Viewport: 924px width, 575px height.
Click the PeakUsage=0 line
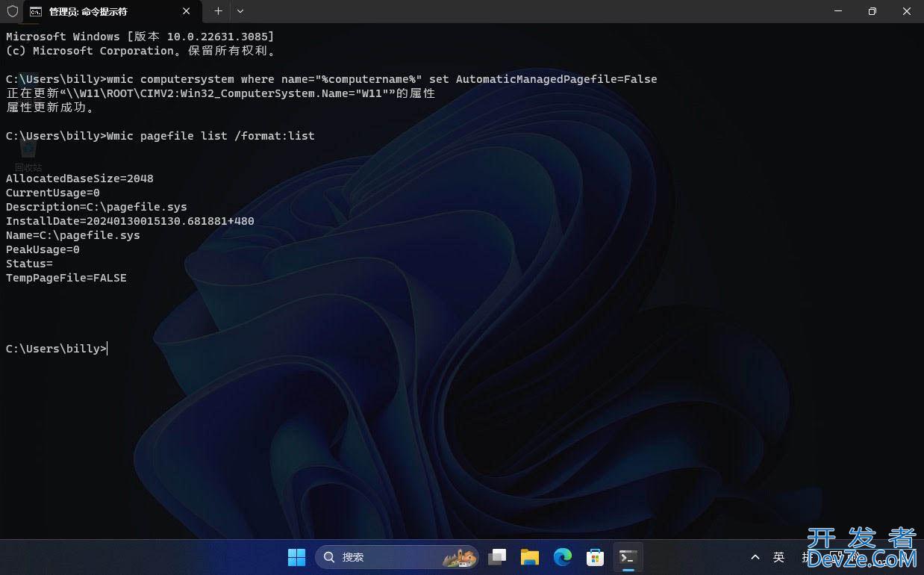tap(43, 249)
